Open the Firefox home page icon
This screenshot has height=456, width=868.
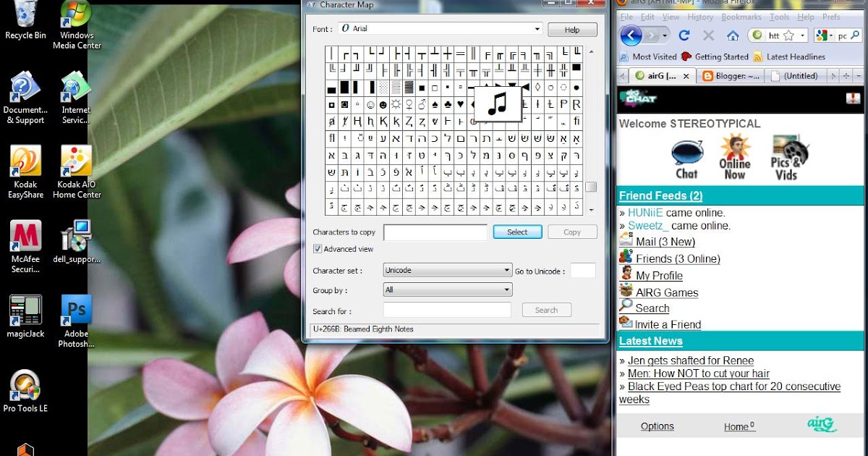tap(733, 35)
